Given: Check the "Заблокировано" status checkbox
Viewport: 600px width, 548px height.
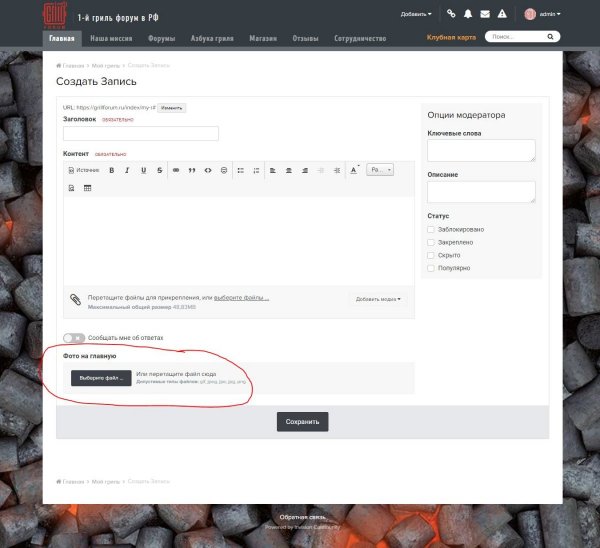Looking at the screenshot, I should 431,229.
